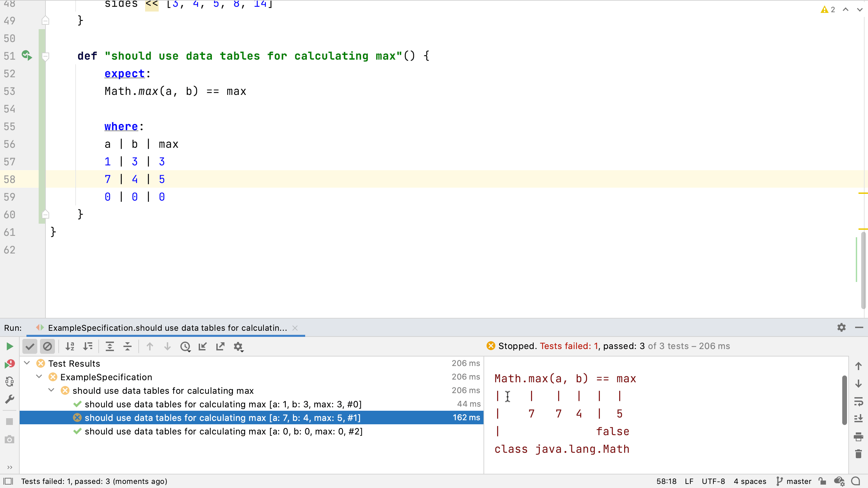The image size is (868, 488).
Task: Click the run test gutter icon on line 51
Action: (27, 55)
